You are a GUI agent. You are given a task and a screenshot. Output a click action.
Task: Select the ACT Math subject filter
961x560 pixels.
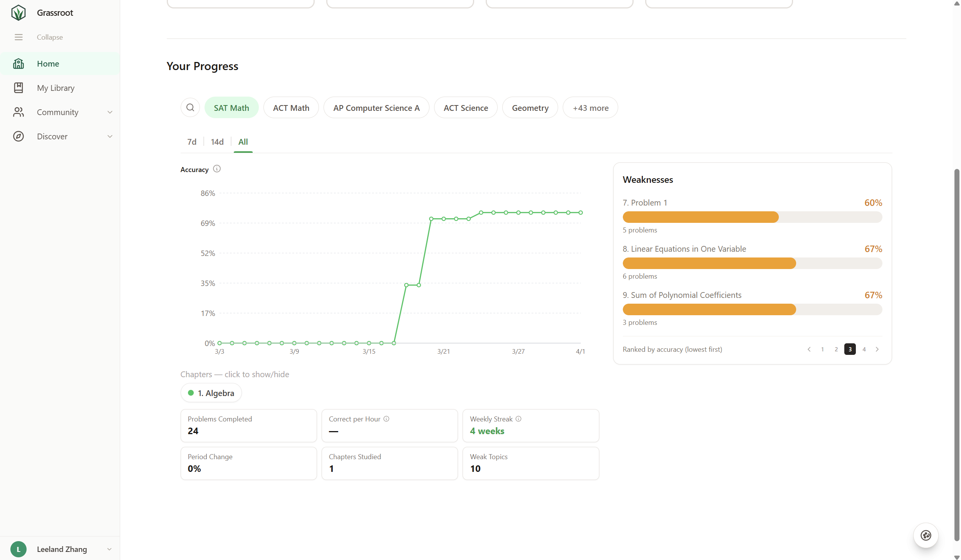291,108
